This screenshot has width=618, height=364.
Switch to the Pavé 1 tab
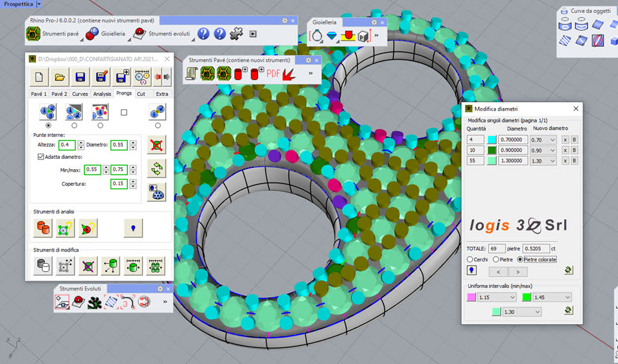(39, 94)
